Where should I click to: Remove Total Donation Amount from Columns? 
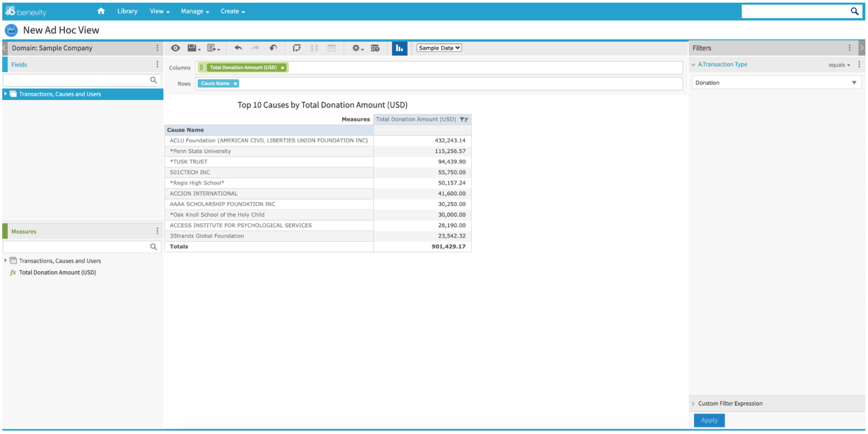[282, 68]
